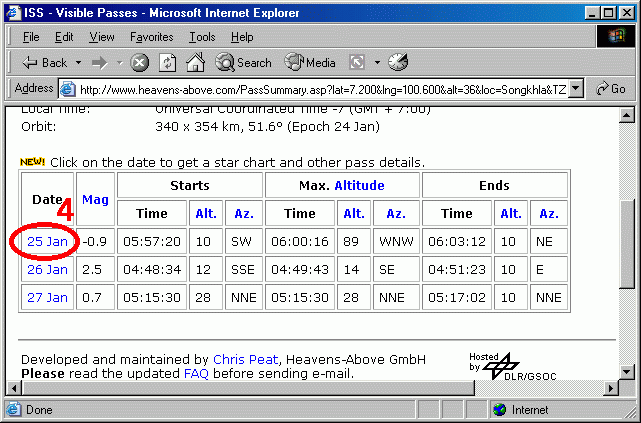Click the NEW! badge icon
Screen dimensions: 641x423
pyautogui.click(x=32, y=162)
